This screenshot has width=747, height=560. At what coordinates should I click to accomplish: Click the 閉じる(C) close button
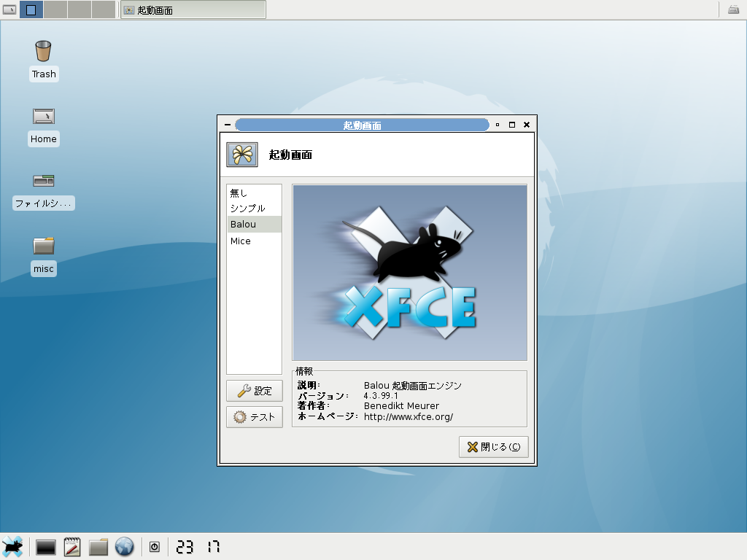tap(494, 447)
